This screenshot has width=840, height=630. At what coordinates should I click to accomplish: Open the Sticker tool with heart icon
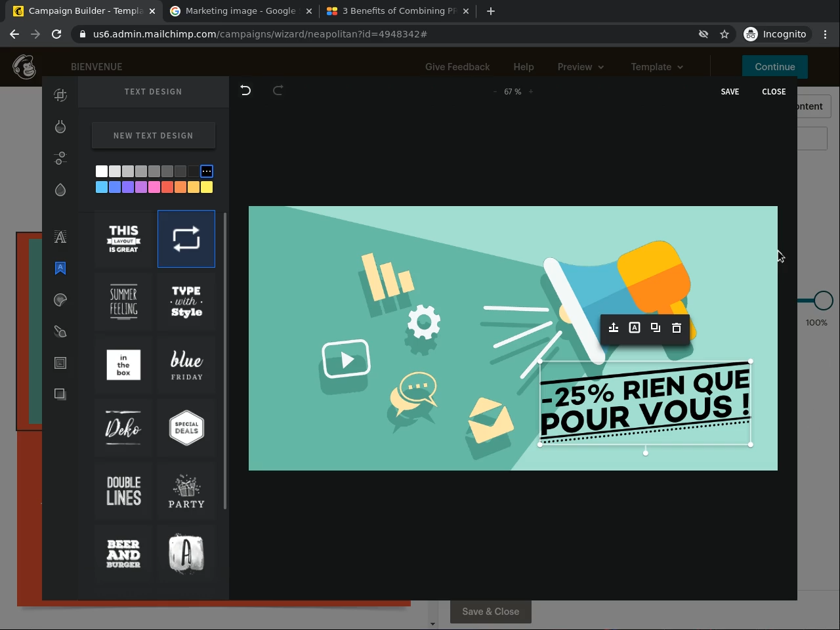[x=60, y=300]
